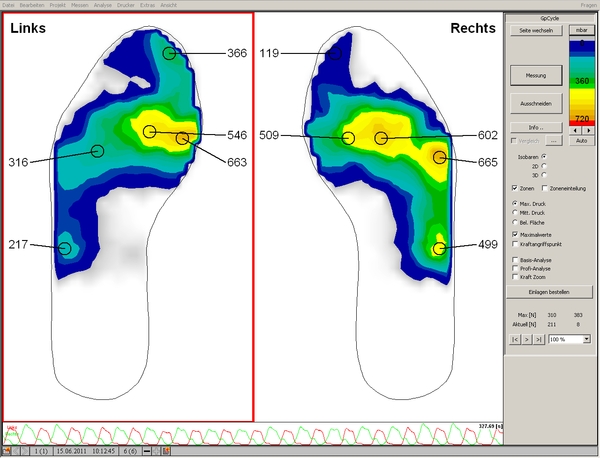Click the Messung button
Screen dimensions: 600x458
536,74
